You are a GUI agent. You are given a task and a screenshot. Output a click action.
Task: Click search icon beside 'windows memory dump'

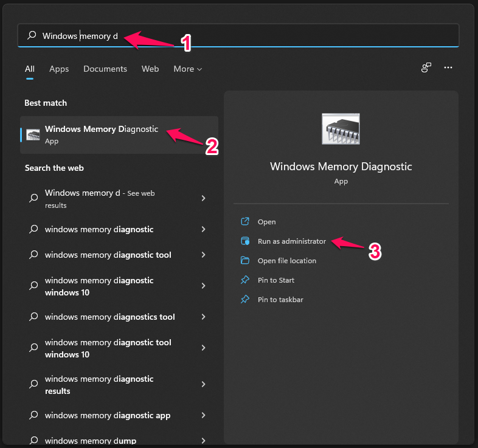tap(33, 440)
